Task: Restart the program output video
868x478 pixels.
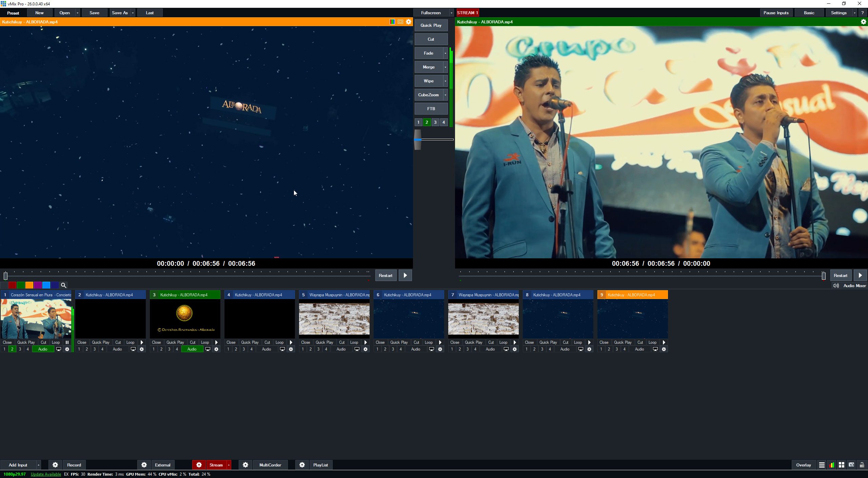Action: coord(841,275)
